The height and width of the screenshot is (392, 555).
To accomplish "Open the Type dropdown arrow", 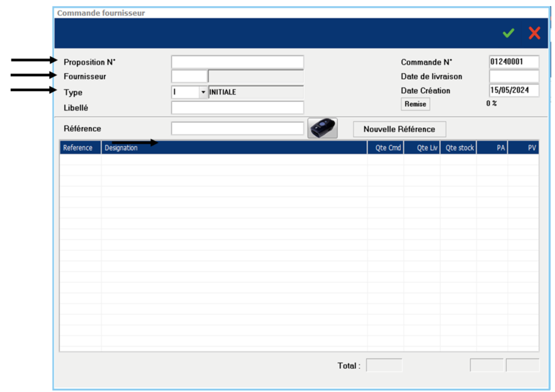I will point(203,92).
